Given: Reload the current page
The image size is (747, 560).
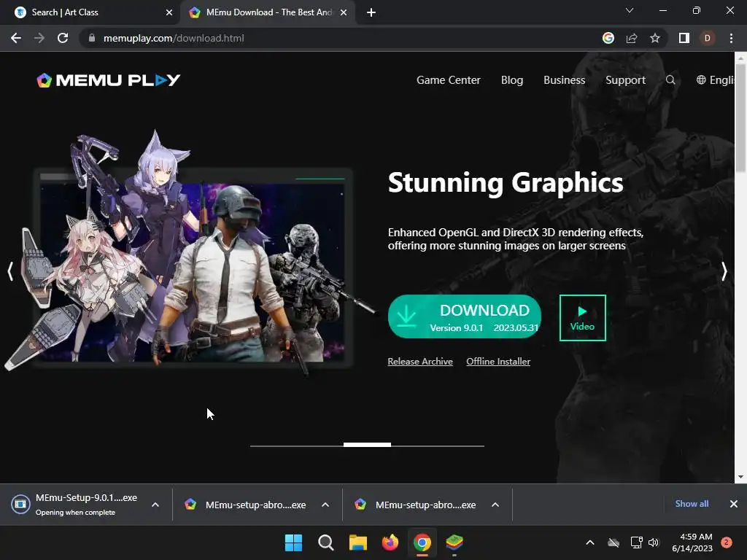Looking at the screenshot, I should pos(63,38).
